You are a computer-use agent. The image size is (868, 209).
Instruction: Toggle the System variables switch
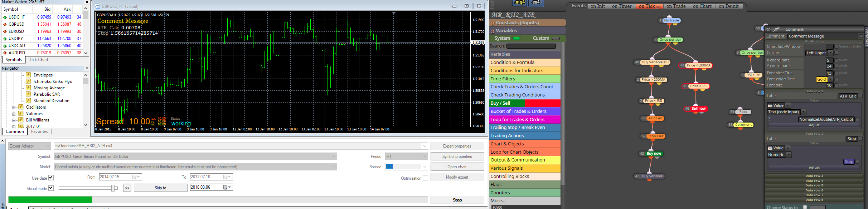517,38
